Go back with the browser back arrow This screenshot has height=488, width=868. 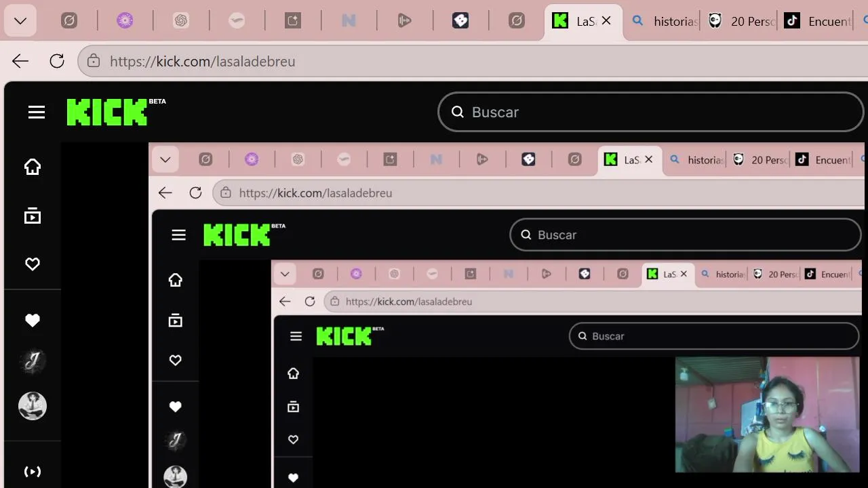click(20, 61)
